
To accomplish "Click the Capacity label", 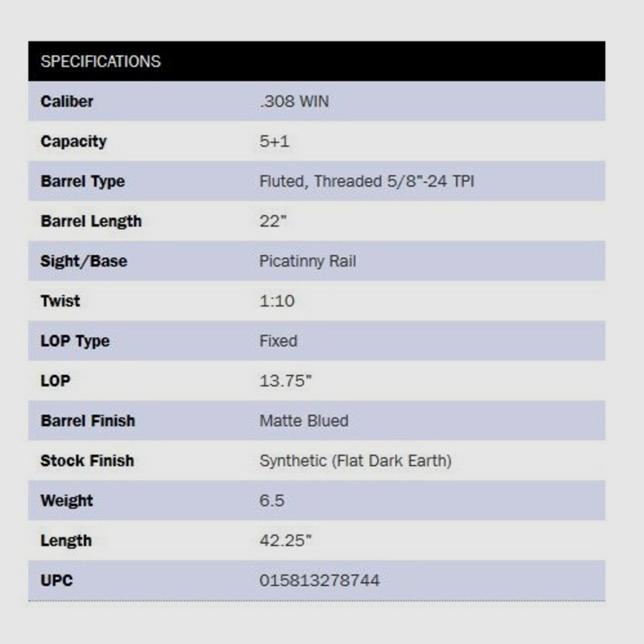I will pyautogui.click(x=74, y=141).
